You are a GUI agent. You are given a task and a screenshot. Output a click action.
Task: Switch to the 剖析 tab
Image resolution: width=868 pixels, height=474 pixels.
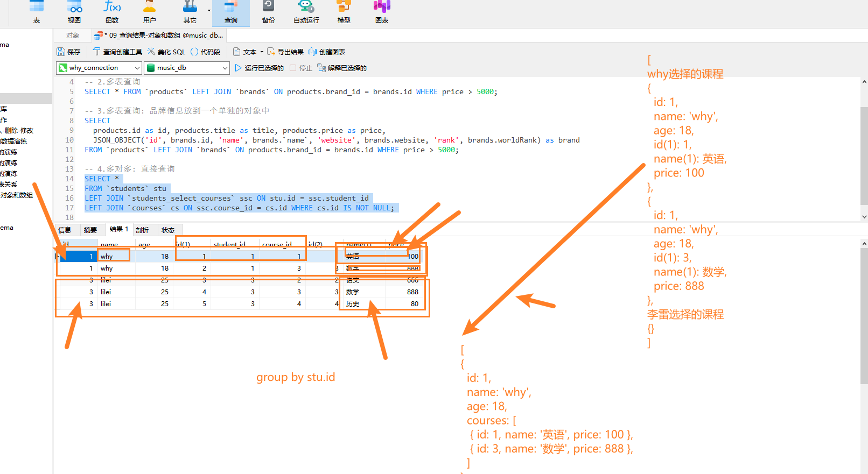point(142,230)
